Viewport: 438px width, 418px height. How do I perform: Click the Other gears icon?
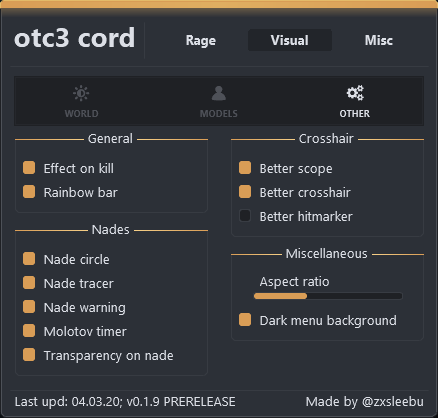(x=355, y=93)
